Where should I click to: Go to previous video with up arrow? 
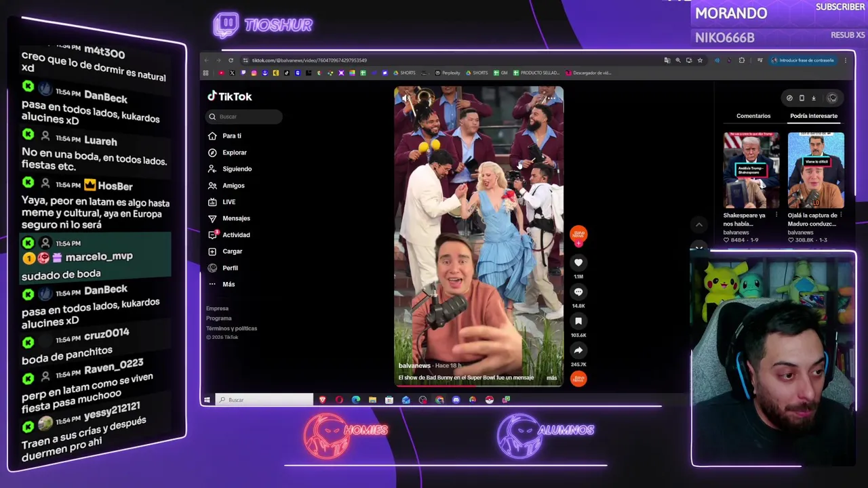(699, 224)
